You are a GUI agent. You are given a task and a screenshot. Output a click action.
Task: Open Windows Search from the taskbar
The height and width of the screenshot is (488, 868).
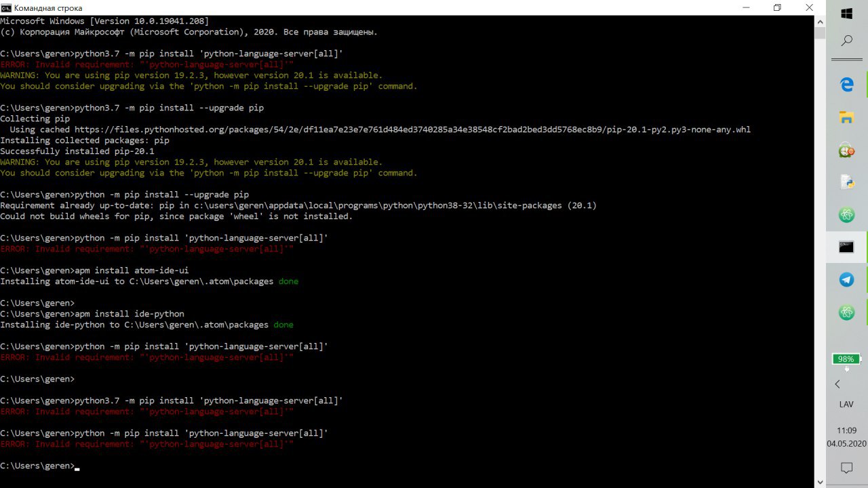pyautogui.click(x=846, y=41)
